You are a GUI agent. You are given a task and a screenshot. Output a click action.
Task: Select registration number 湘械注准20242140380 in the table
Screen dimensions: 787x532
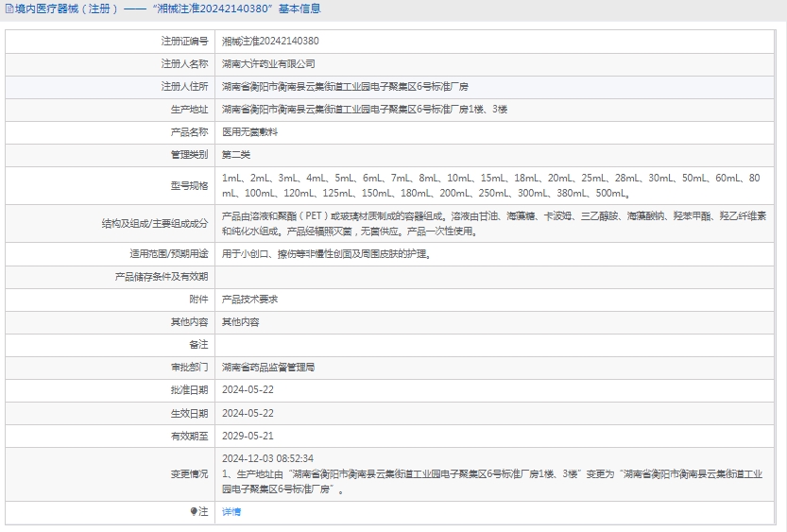coord(270,41)
